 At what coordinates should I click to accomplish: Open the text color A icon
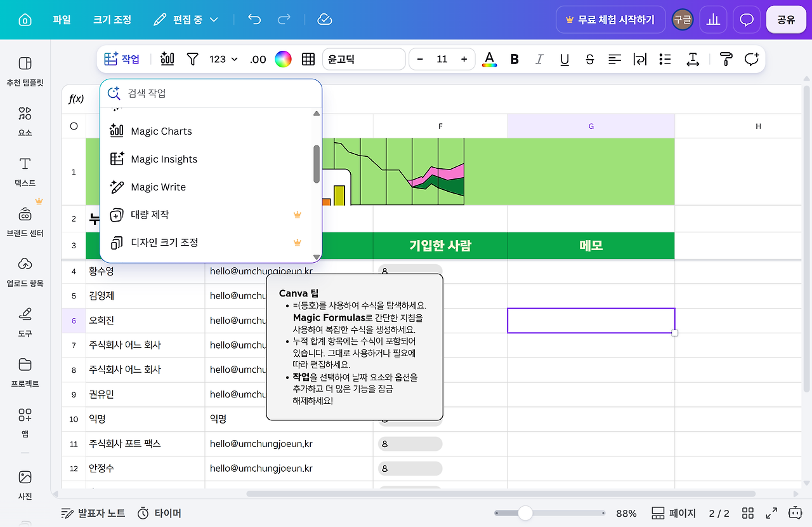point(489,59)
